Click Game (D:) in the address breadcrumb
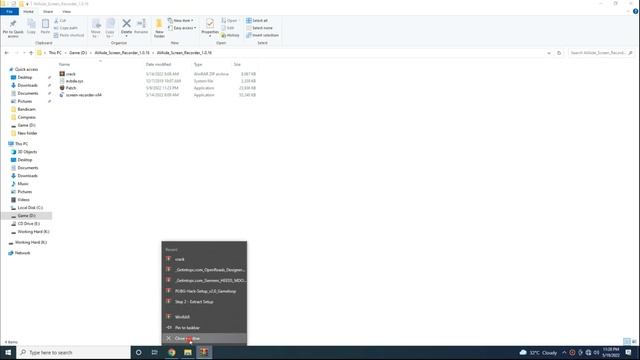The image size is (640, 360). 78,53
